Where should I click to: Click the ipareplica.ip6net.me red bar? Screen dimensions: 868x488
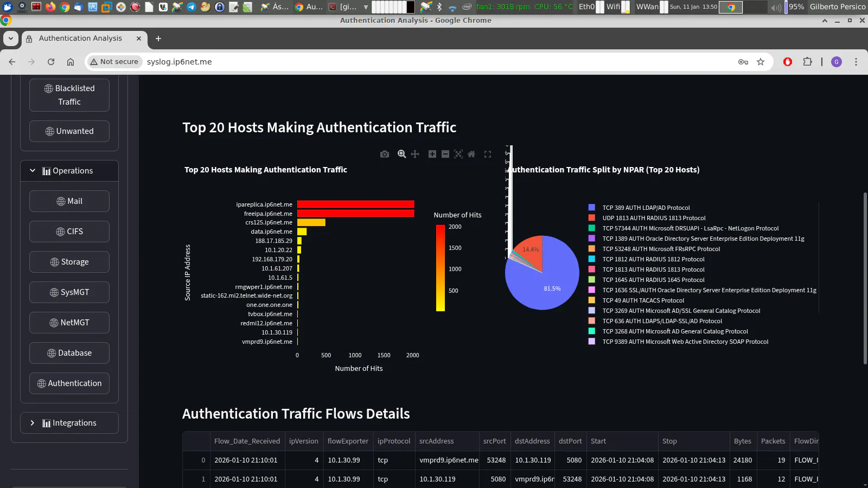coord(355,204)
